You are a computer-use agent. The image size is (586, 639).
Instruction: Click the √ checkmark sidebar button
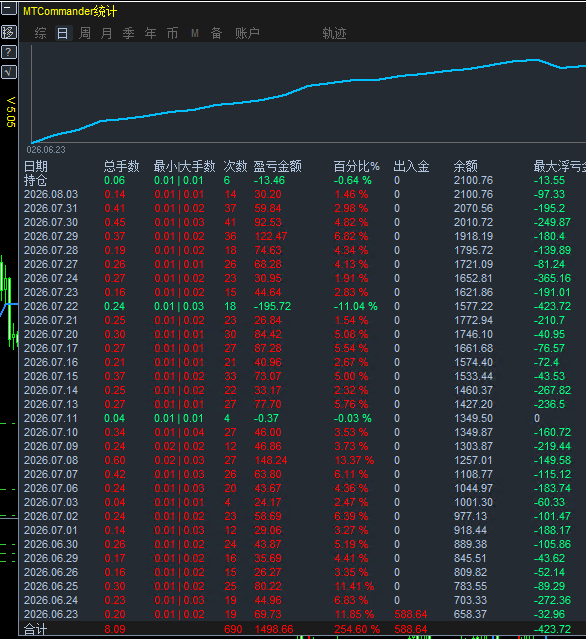(x=9, y=72)
